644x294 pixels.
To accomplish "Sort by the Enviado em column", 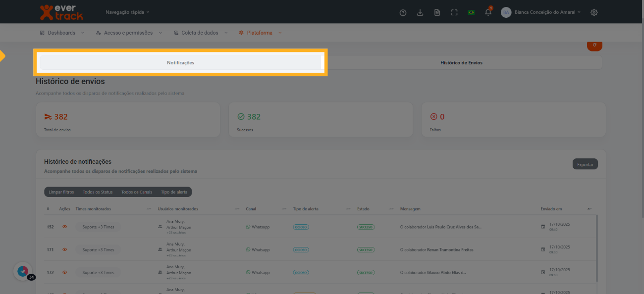I will 551,209.
